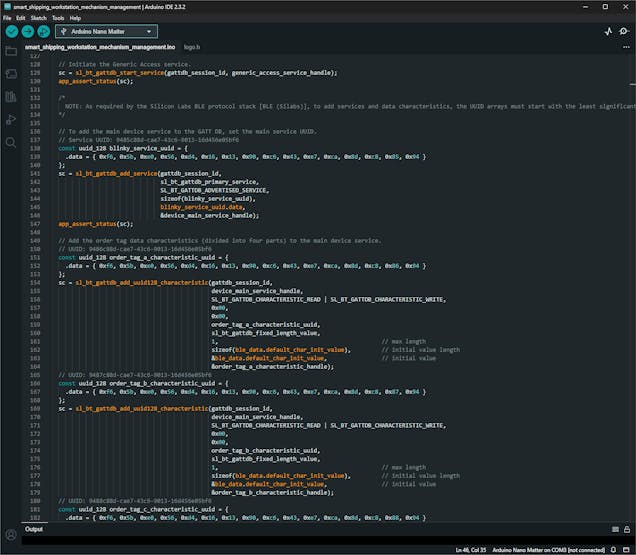Click the Verify sketch checkmark button
Image resolution: width=636 pixels, height=555 pixels.
[x=11, y=31]
